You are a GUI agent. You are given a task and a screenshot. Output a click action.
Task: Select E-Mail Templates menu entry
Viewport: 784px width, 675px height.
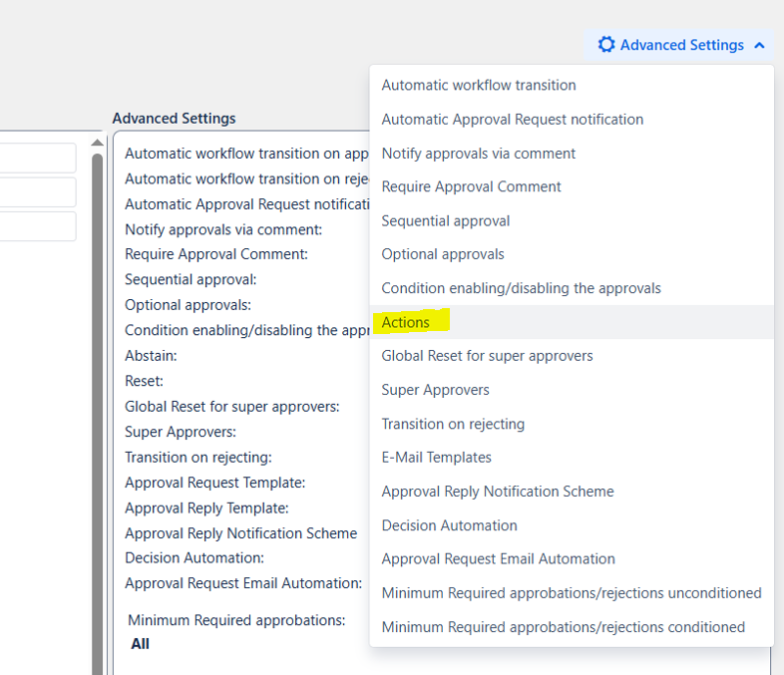coord(436,458)
